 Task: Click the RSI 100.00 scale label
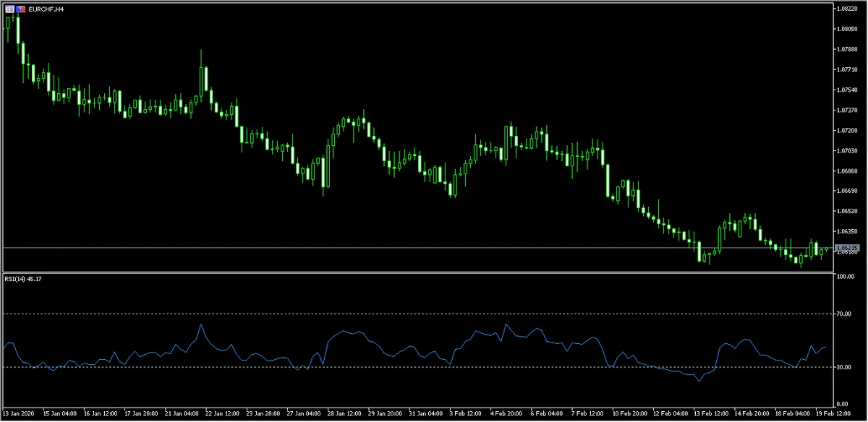(x=846, y=277)
